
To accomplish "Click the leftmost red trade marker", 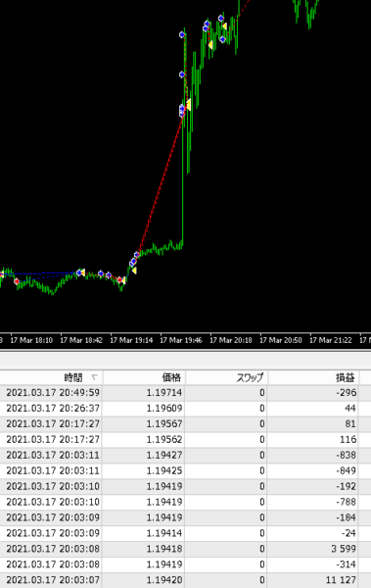I will point(17,281).
